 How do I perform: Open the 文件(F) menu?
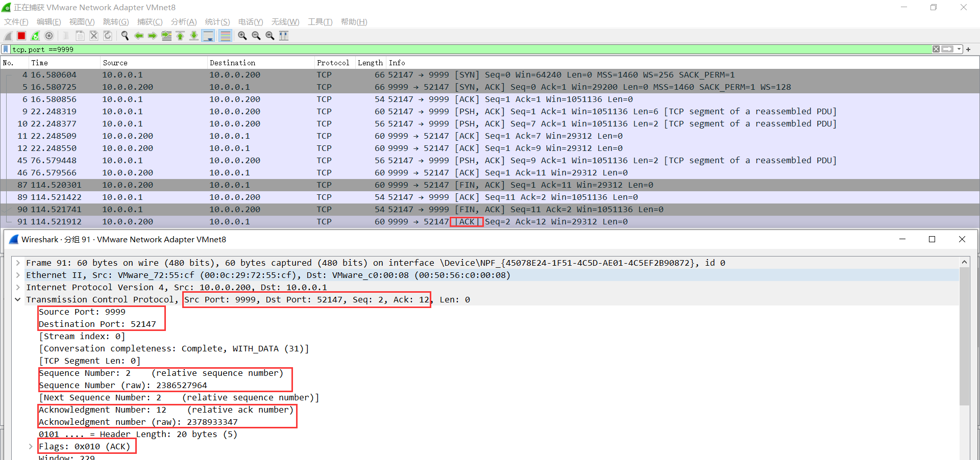16,22
